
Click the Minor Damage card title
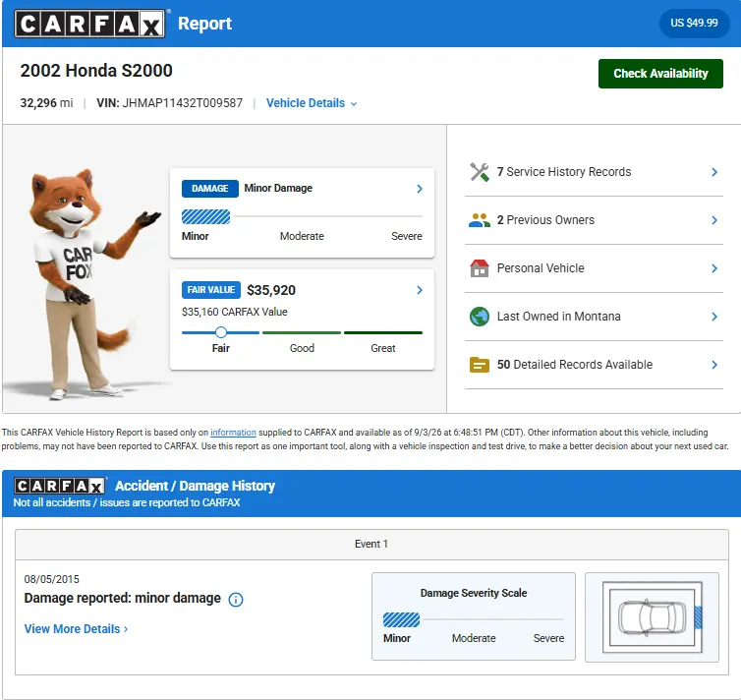point(278,188)
